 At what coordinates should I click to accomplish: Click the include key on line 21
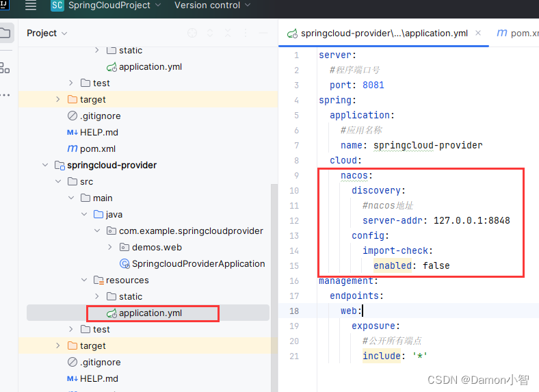click(382, 356)
